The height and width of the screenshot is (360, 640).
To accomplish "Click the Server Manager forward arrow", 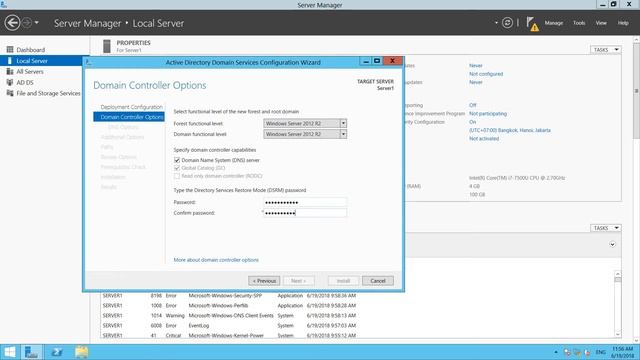I will (x=27, y=23).
